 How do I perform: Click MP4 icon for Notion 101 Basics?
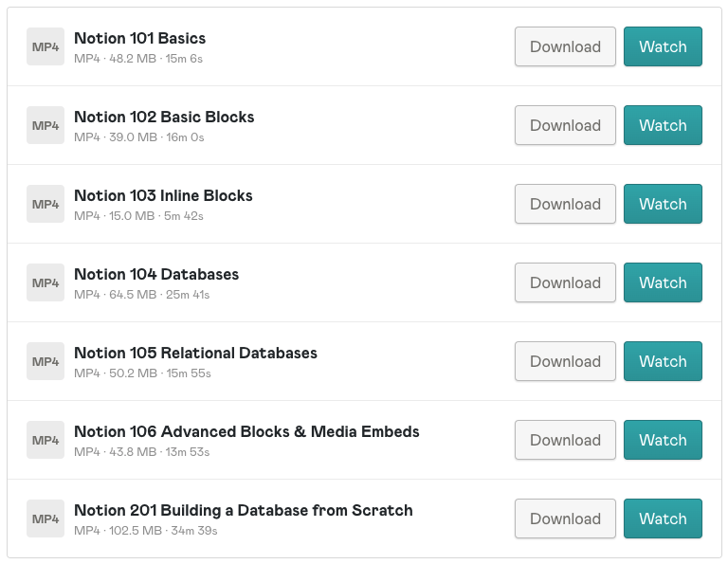pyautogui.click(x=45, y=46)
